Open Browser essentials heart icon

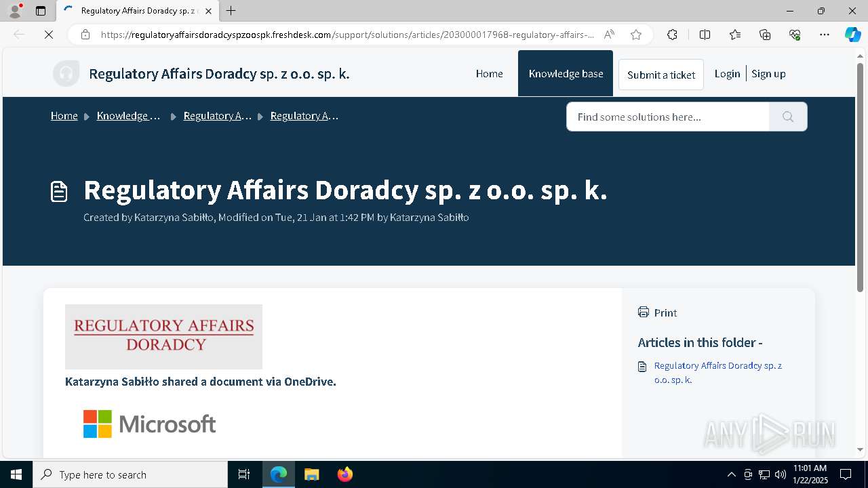coord(795,35)
